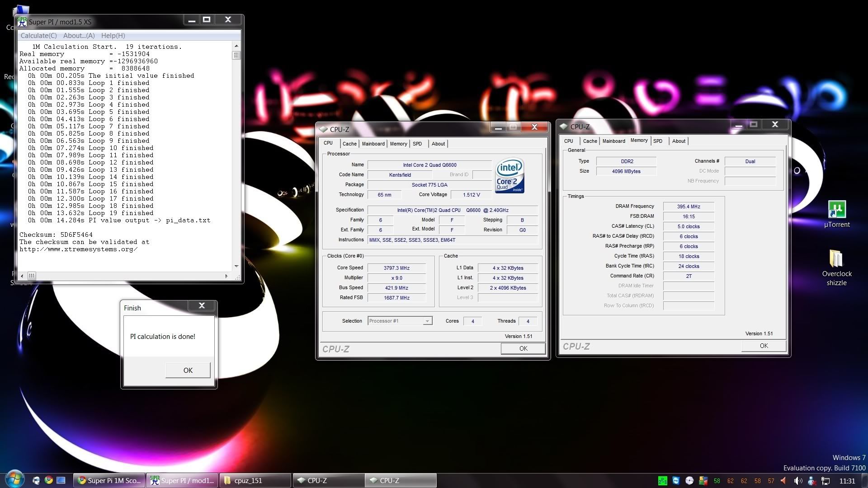Switch to CPU tab in right CPU-Z

tap(569, 141)
